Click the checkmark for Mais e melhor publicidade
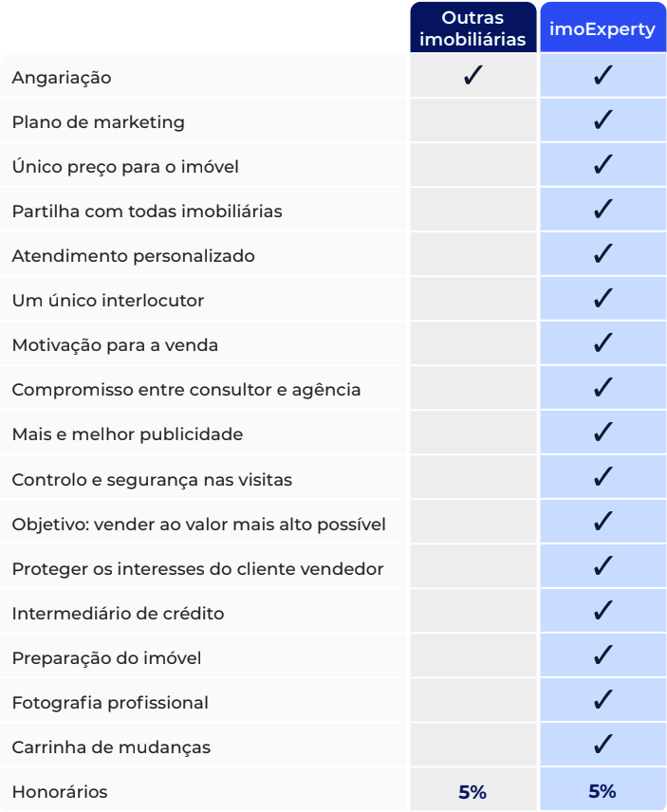The image size is (667, 812). [602, 434]
